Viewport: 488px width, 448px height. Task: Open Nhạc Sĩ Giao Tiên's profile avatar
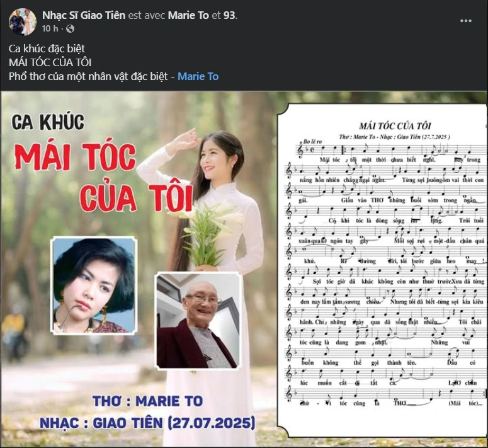coord(23,22)
